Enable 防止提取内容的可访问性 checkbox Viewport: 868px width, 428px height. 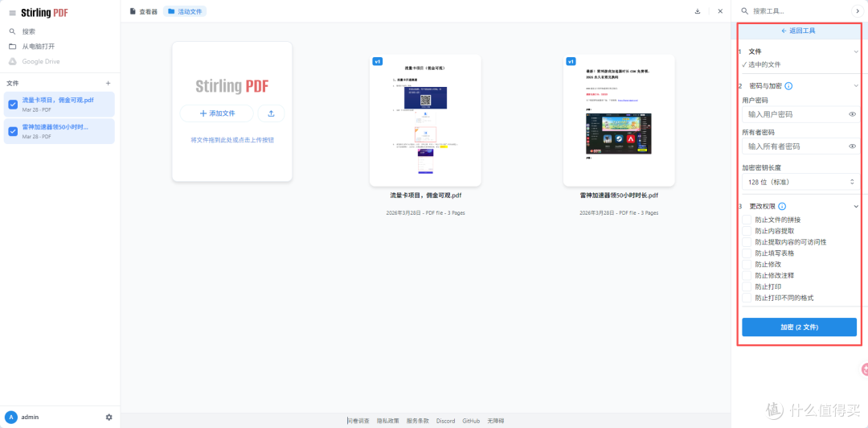pos(747,241)
